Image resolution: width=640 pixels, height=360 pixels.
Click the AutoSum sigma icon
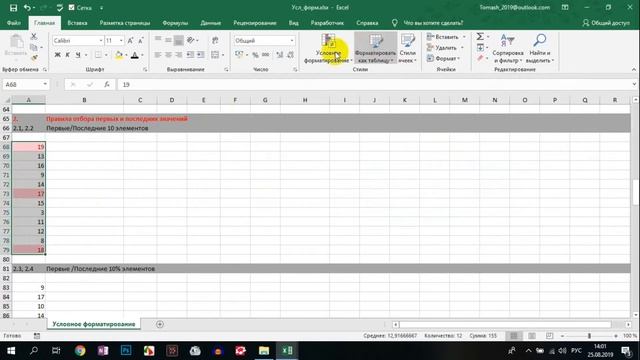pos(480,37)
